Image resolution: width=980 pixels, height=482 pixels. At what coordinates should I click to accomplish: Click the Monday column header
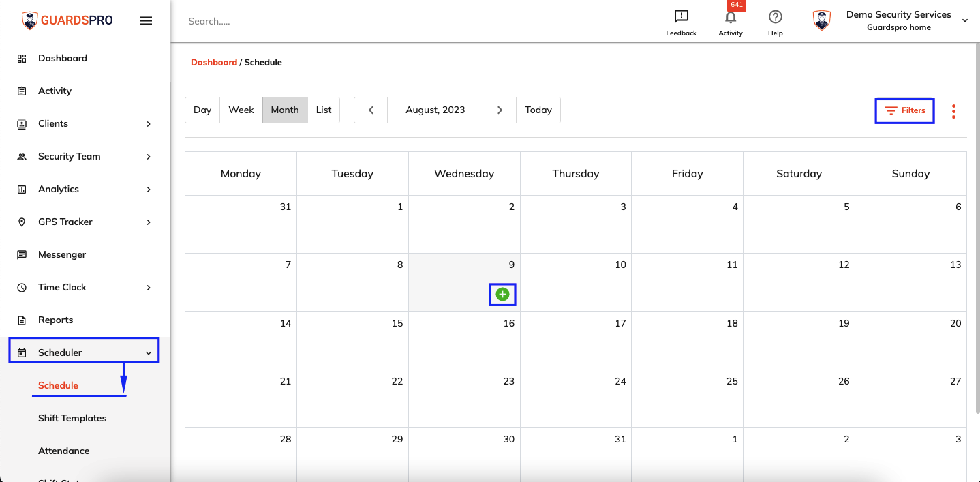(x=241, y=174)
